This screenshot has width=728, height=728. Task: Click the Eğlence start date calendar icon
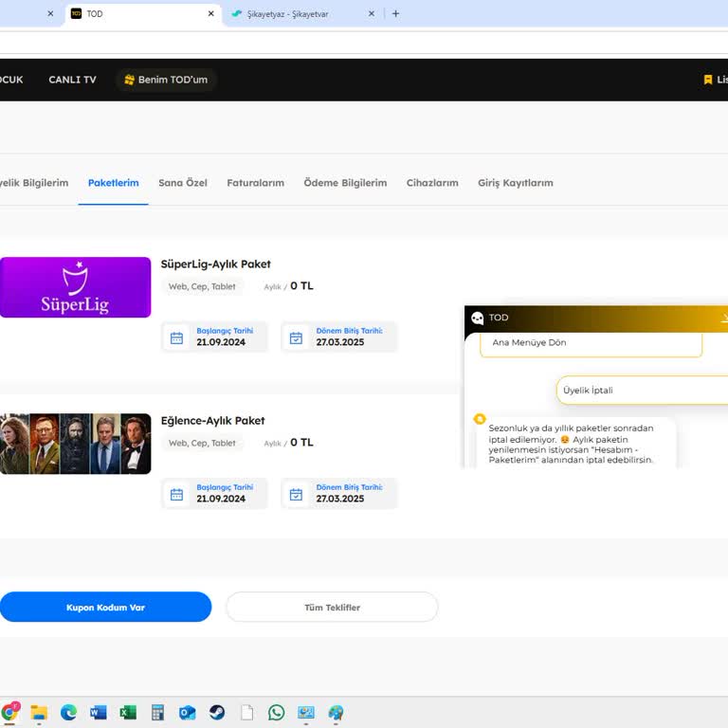pos(176,495)
